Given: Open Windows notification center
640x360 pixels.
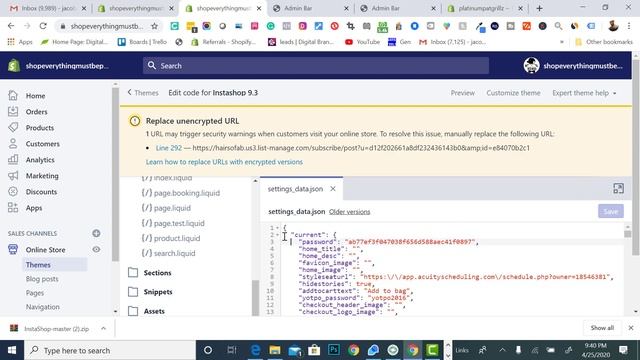Looking at the screenshot, I should 623,350.
